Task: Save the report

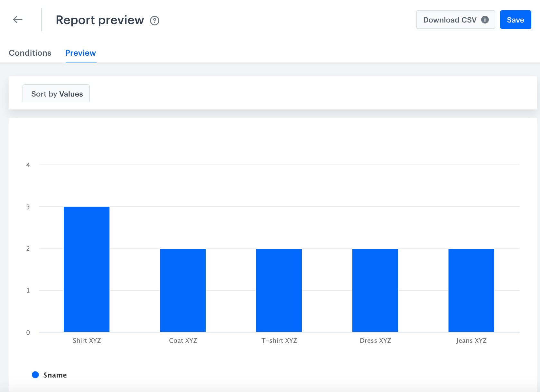Action: (x=515, y=20)
